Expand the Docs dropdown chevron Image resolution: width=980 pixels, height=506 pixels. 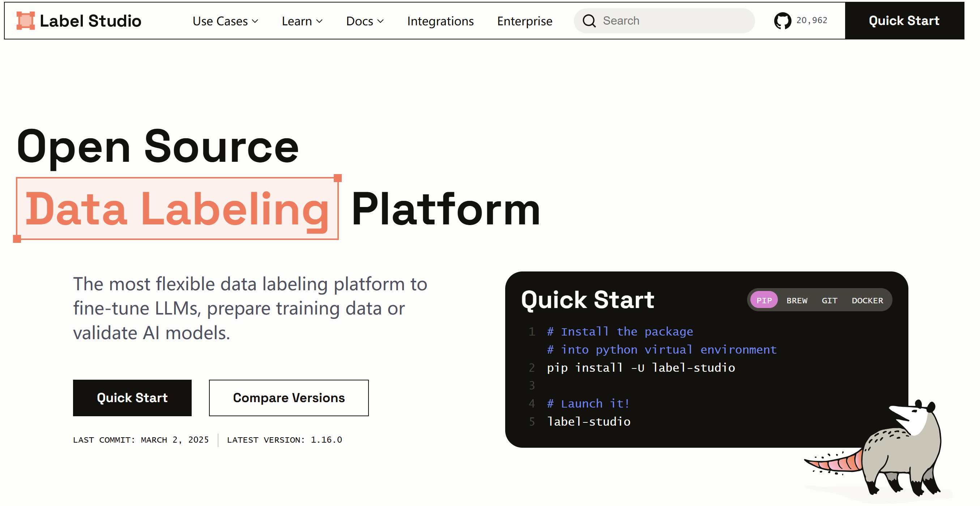click(380, 21)
